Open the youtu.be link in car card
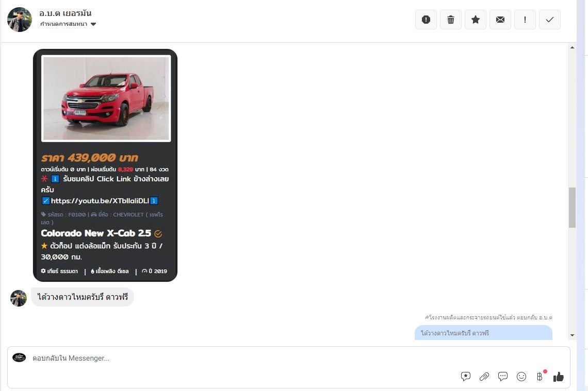This screenshot has height=391, width=588. (100, 201)
